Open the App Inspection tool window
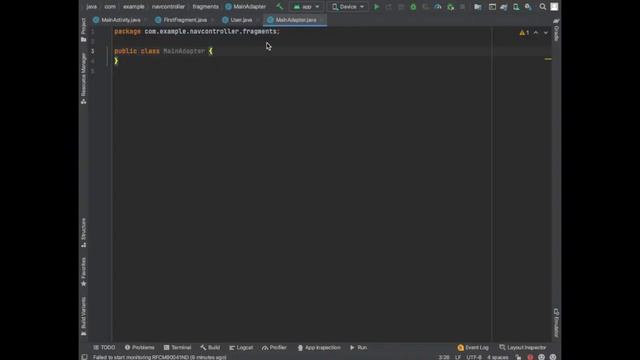The image size is (640, 360). (x=319, y=347)
